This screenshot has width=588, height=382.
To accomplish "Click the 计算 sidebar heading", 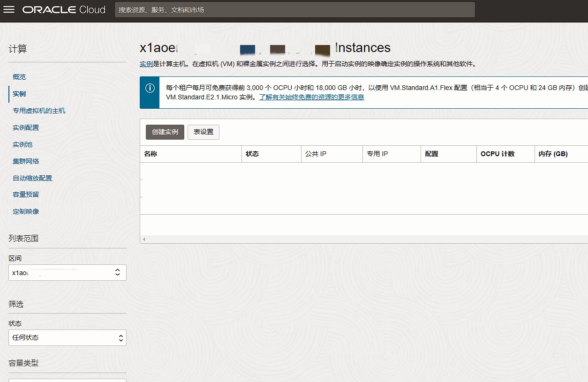I will point(18,49).
